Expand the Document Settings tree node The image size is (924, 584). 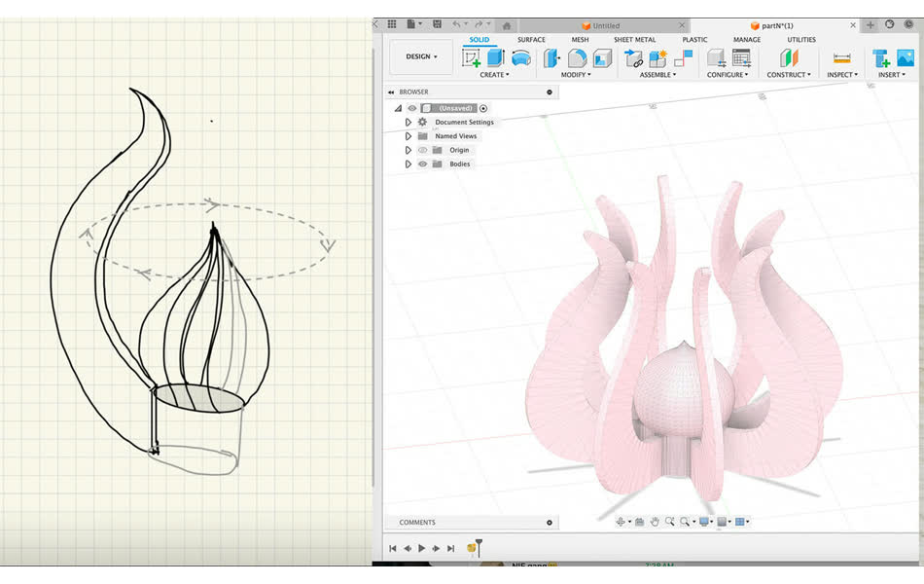[409, 123]
